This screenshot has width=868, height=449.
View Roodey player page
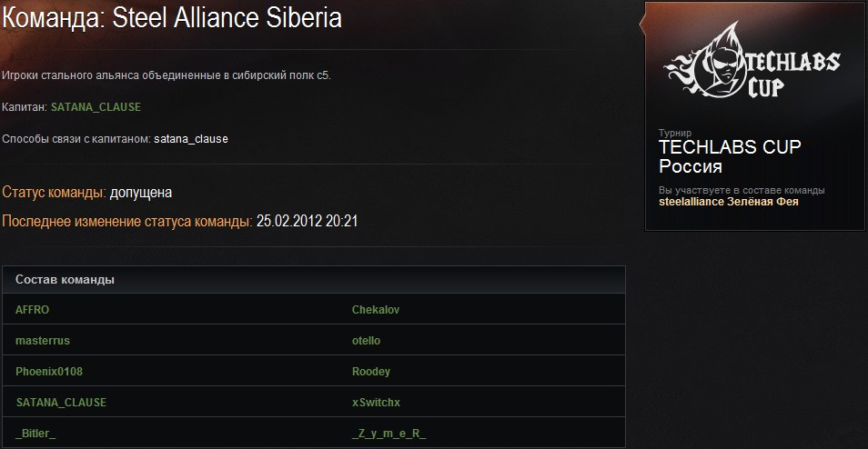point(371,372)
